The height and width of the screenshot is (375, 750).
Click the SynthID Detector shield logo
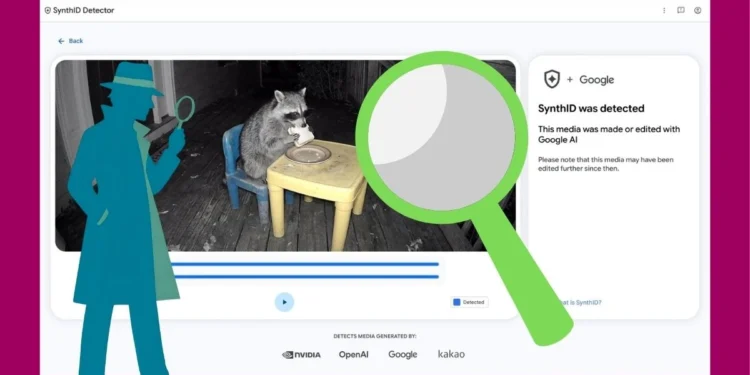point(47,11)
